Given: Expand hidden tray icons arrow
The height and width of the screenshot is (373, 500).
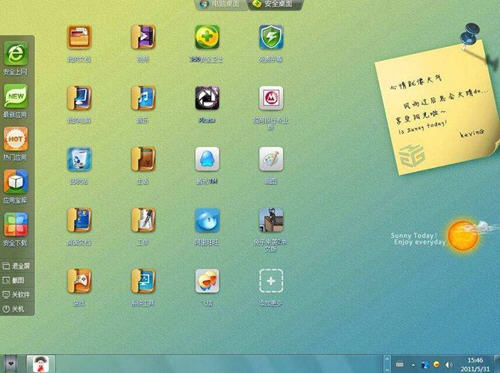Looking at the screenshot, I should [x=413, y=365].
